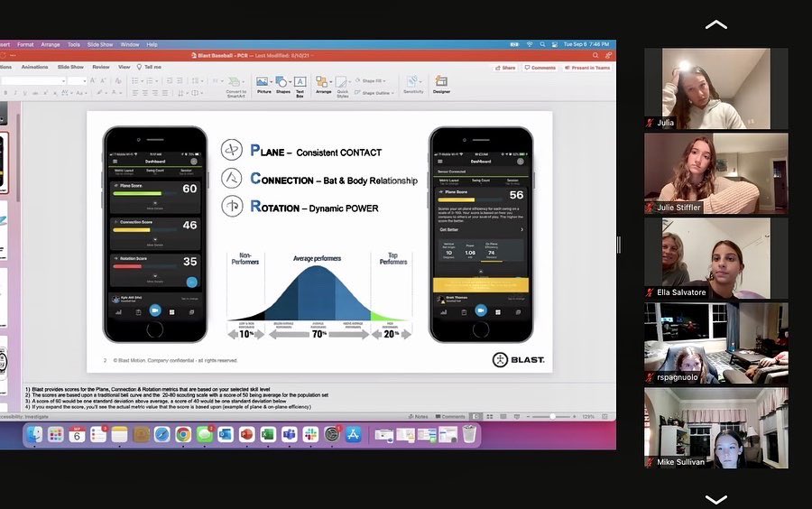Open the font size dropdown
812x509 pixels.
(84, 81)
